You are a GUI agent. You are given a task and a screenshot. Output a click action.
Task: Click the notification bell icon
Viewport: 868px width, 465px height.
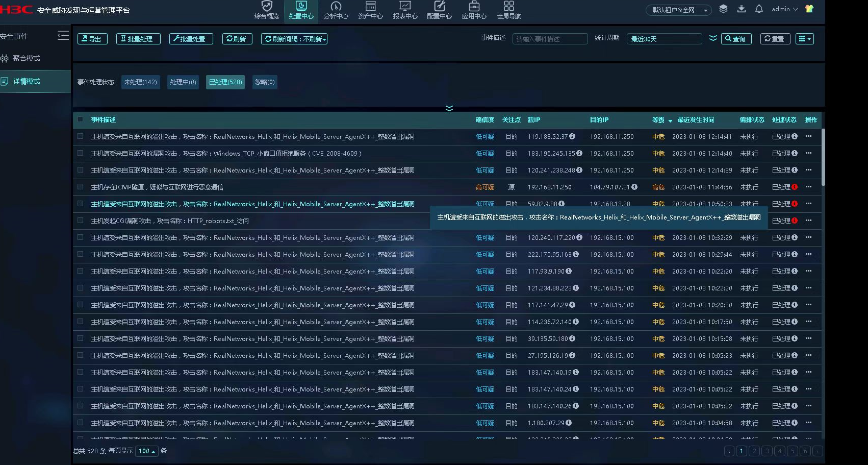click(759, 9)
